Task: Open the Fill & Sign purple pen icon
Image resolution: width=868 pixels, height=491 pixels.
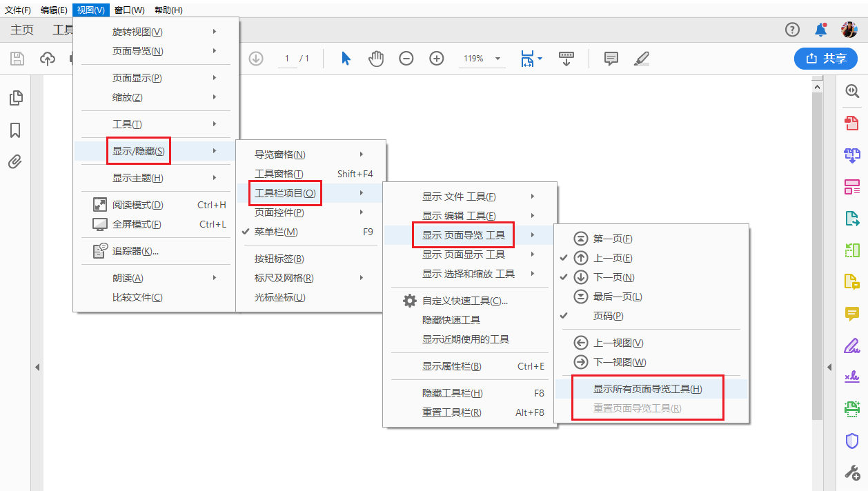Action: point(852,345)
